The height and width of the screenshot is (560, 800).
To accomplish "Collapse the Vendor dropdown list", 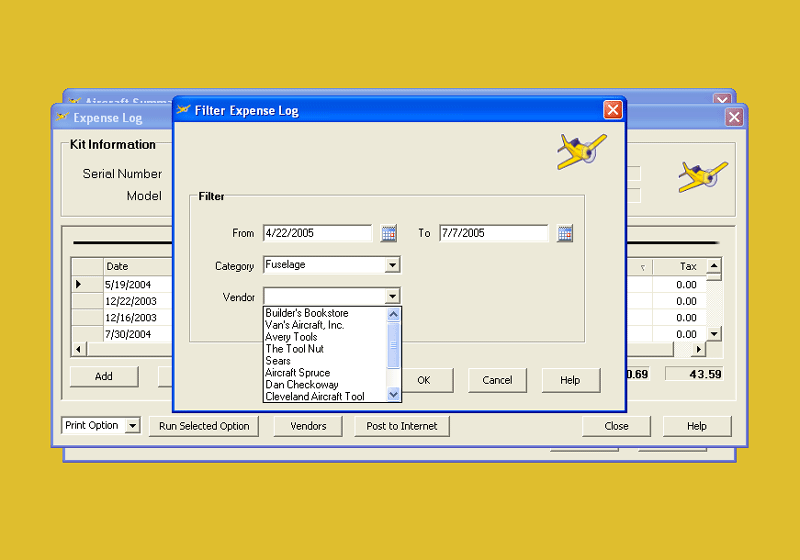I will [392, 297].
